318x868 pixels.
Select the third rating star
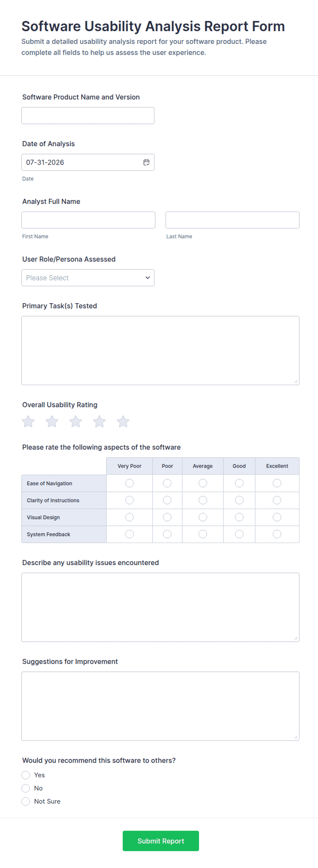tap(76, 421)
